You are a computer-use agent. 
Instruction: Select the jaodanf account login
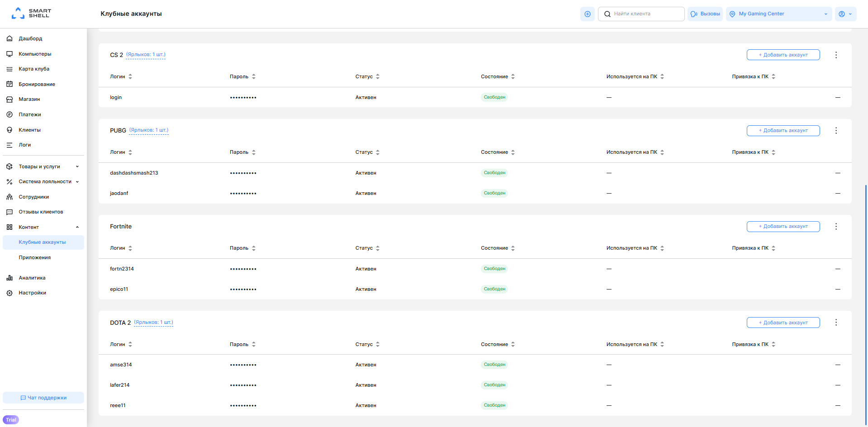tap(119, 193)
